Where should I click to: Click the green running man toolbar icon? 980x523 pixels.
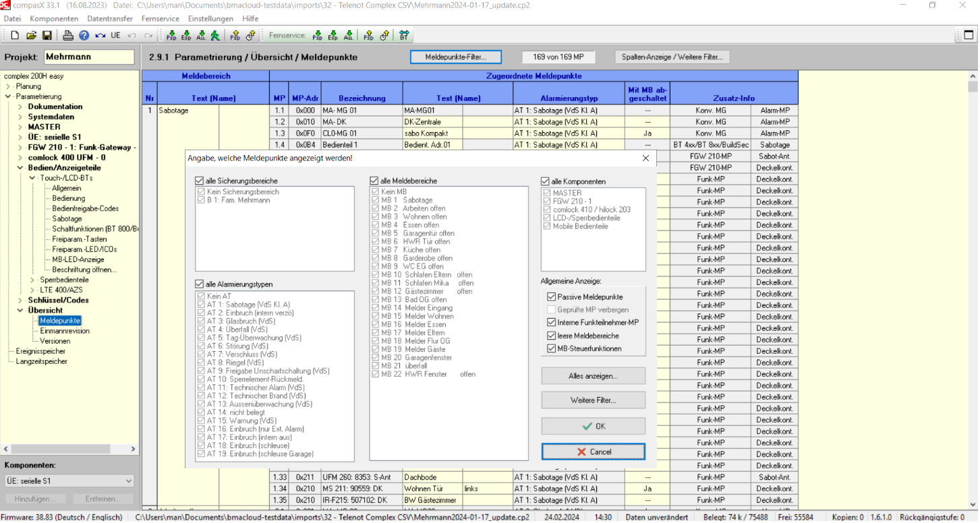[x=214, y=35]
